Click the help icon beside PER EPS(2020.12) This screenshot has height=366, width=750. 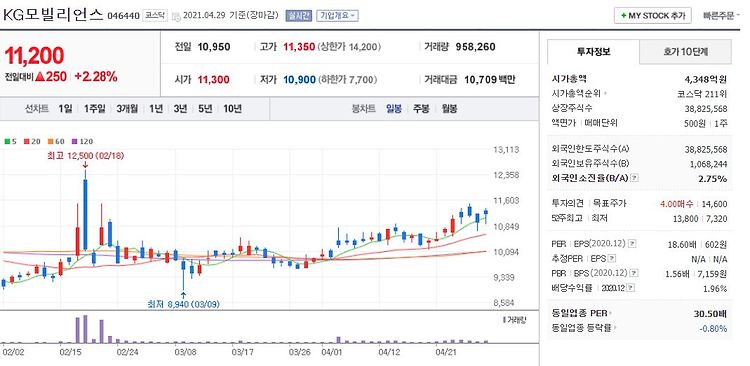pos(631,244)
